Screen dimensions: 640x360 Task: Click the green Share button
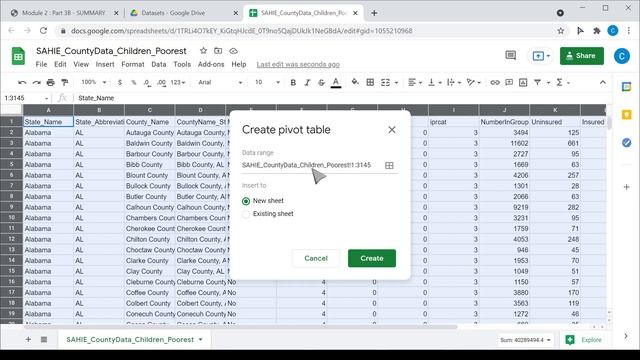(x=582, y=56)
